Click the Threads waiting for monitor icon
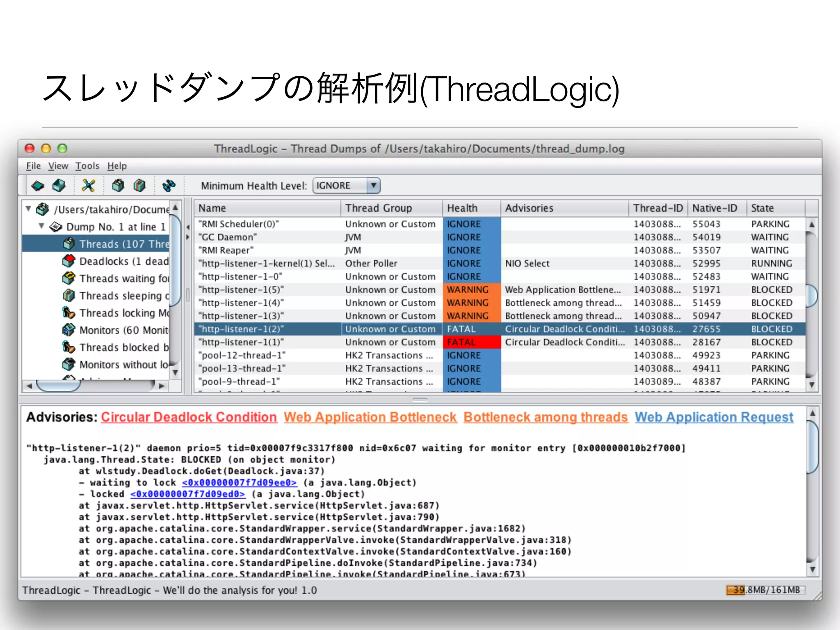Screen dimensions: 840x630 (x=69, y=278)
